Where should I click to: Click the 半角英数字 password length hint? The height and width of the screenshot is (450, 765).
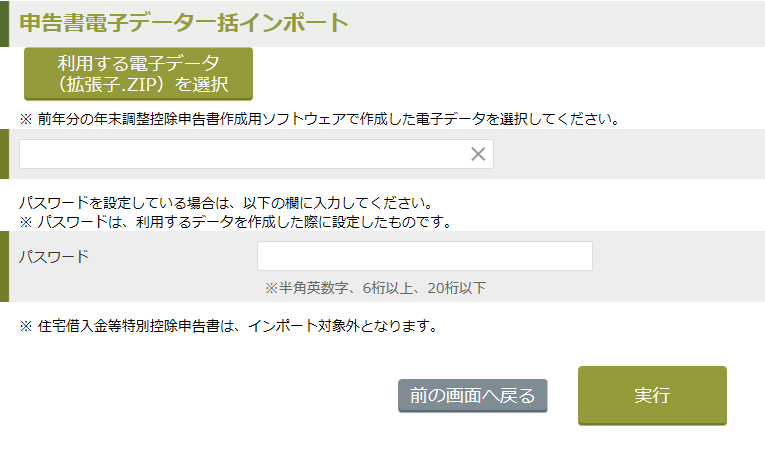[375, 288]
